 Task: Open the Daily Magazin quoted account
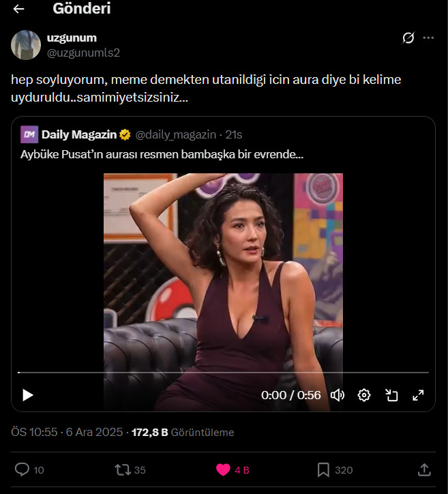78,134
